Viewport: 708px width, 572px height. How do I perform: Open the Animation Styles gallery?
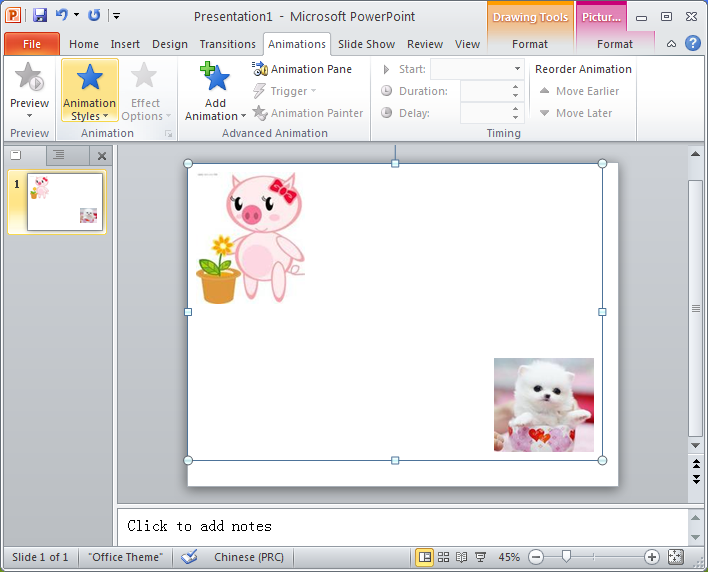(89, 90)
